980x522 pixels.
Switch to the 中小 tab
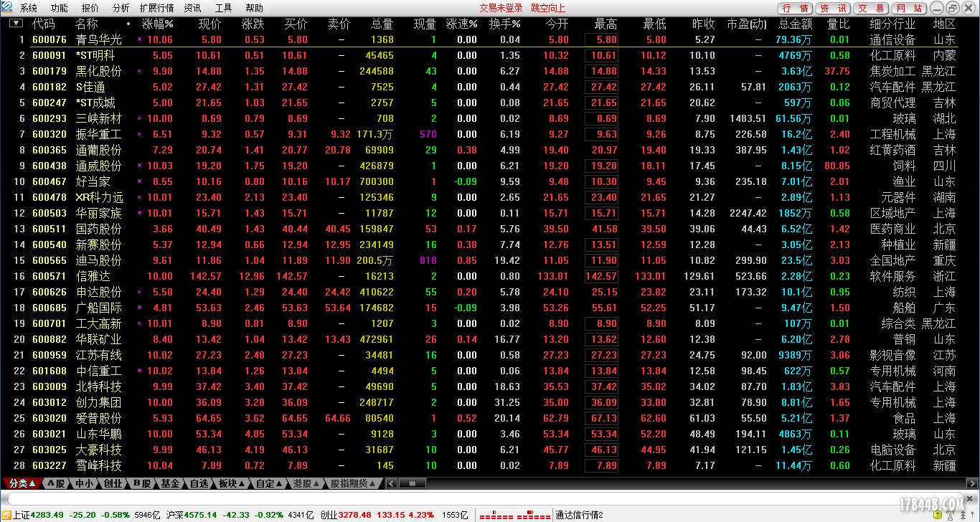(84, 483)
